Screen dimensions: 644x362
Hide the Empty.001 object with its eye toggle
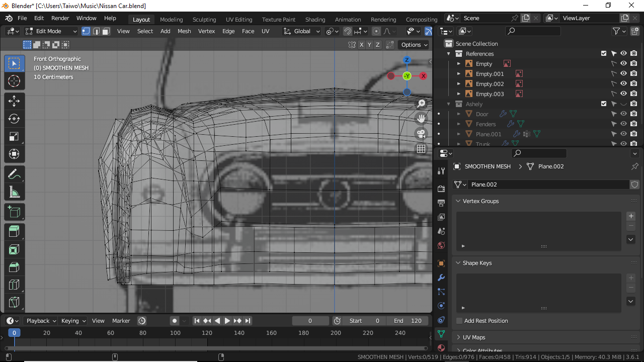[x=623, y=73]
